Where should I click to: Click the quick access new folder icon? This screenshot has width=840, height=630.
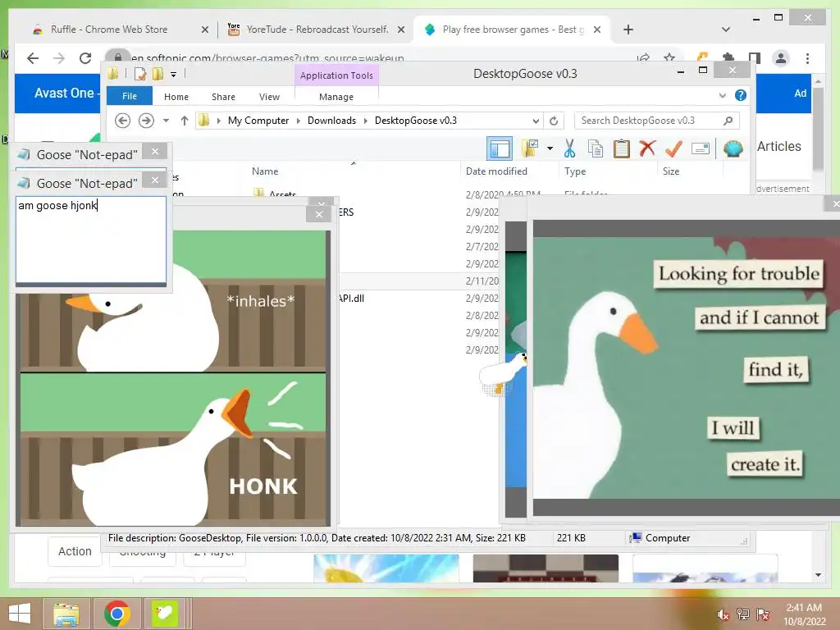point(158,73)
